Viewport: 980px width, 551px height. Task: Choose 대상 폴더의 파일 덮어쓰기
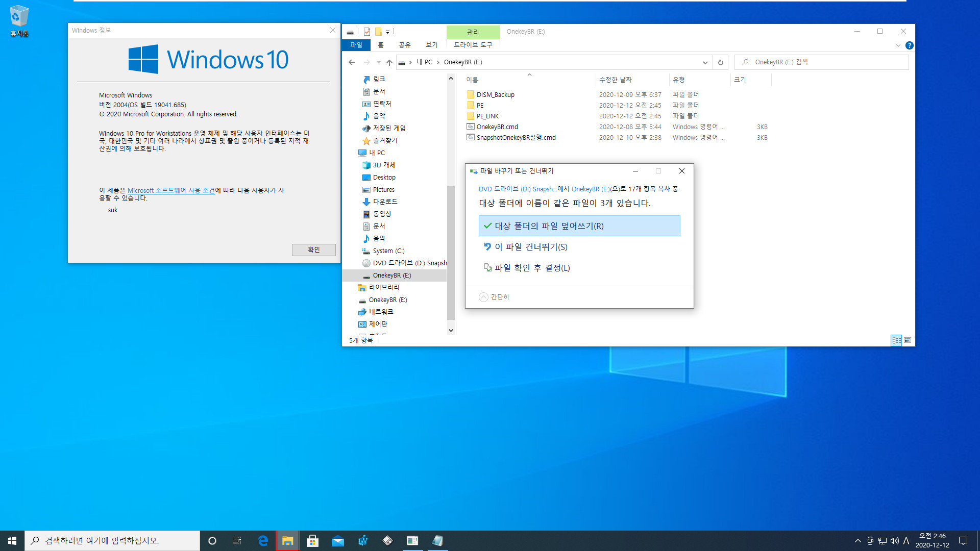579,226
